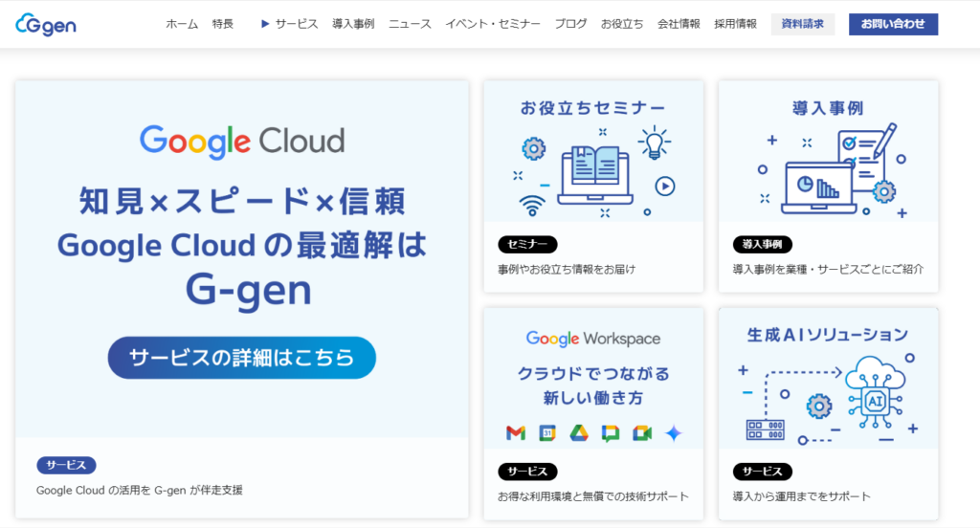The width and height of the screenshot is (980, 528).
Task: Click the G-gen logo in header
Action: tap(46, 25)
